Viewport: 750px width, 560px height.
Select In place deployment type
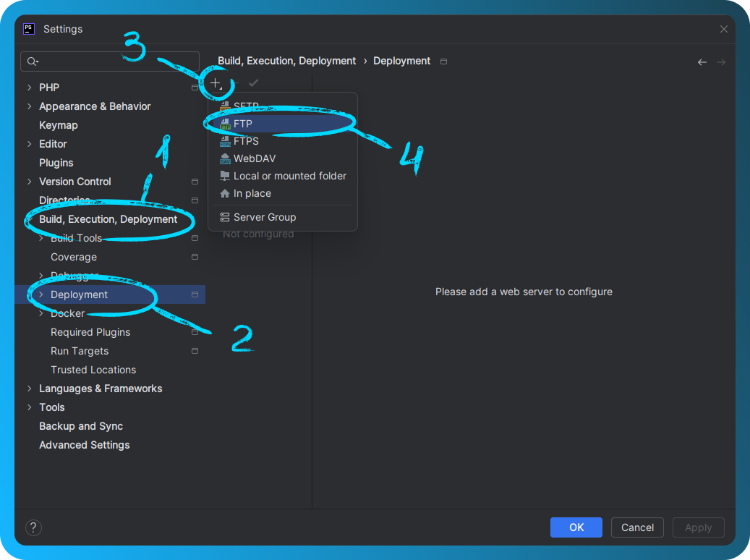[x=252, y=193]
